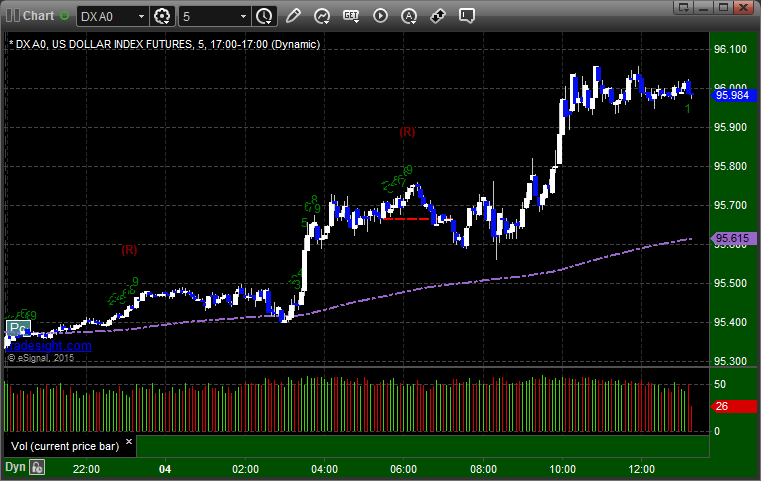Close the chart window
The height and width of the screenshot is (481, 761).
743,7
